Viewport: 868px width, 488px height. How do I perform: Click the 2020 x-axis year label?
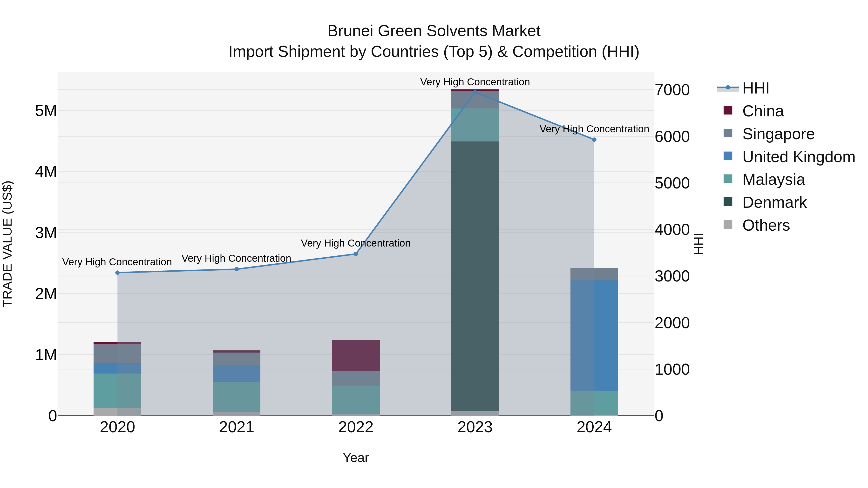point(118,427)
